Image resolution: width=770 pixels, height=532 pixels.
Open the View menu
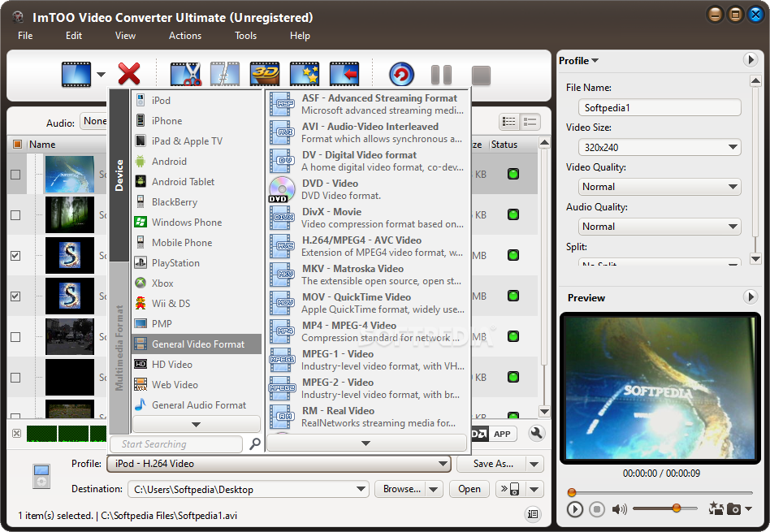[125, 36]
